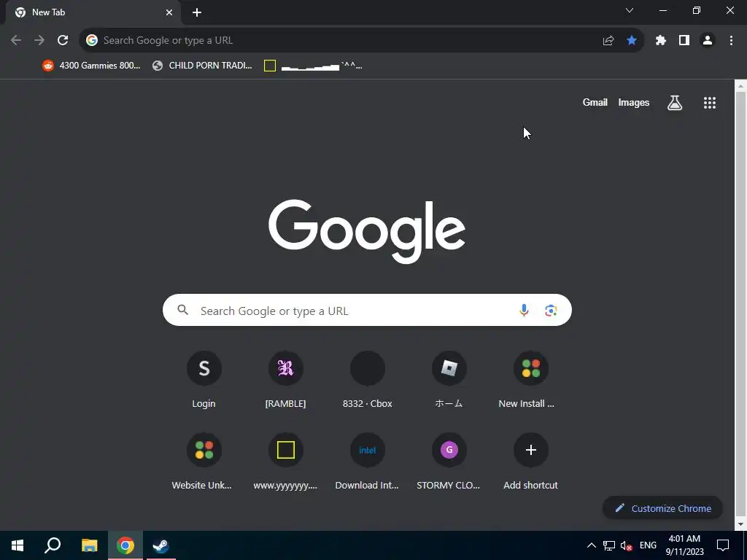Open the Download Intel shortcut

click(x=368, y=462)
